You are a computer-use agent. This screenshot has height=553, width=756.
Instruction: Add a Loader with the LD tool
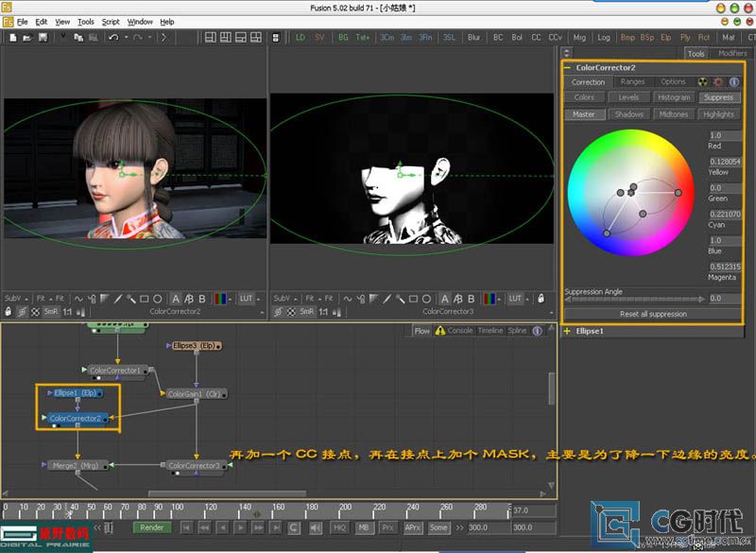(300, 37)
